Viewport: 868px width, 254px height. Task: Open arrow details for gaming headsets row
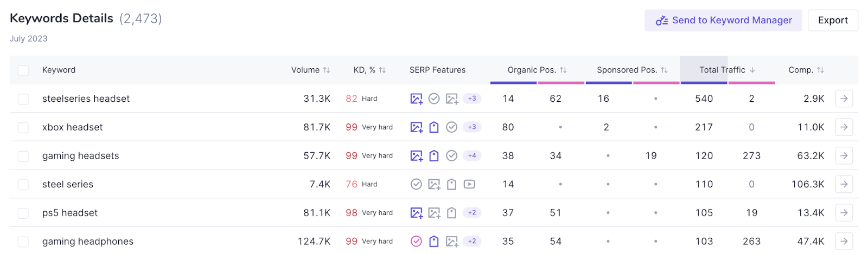point(844,155)
